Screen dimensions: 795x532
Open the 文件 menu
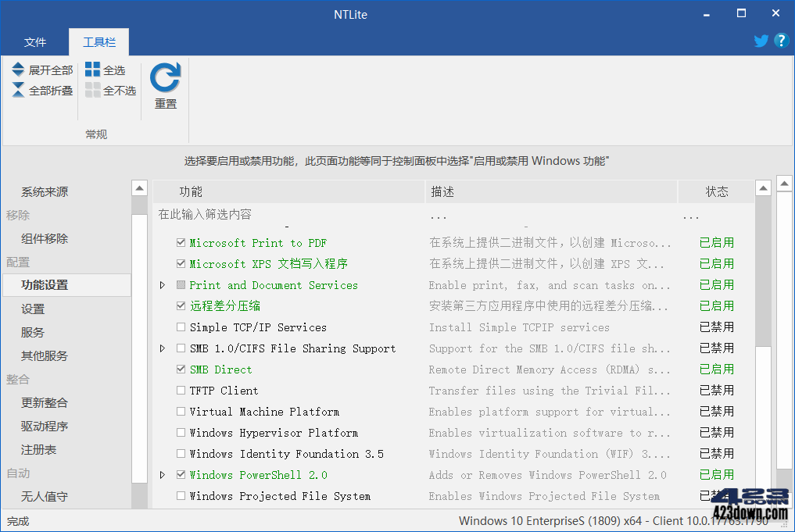pos(36,41)
